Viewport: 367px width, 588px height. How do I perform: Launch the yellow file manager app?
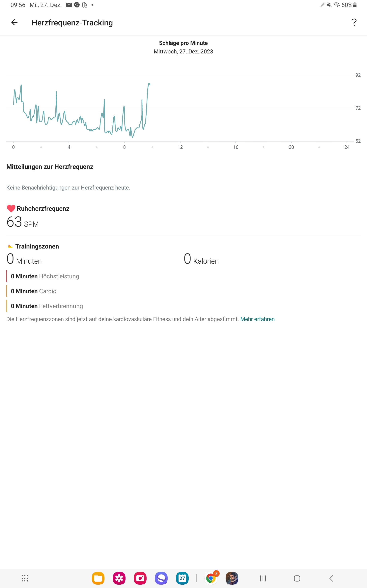pos(98,578)
